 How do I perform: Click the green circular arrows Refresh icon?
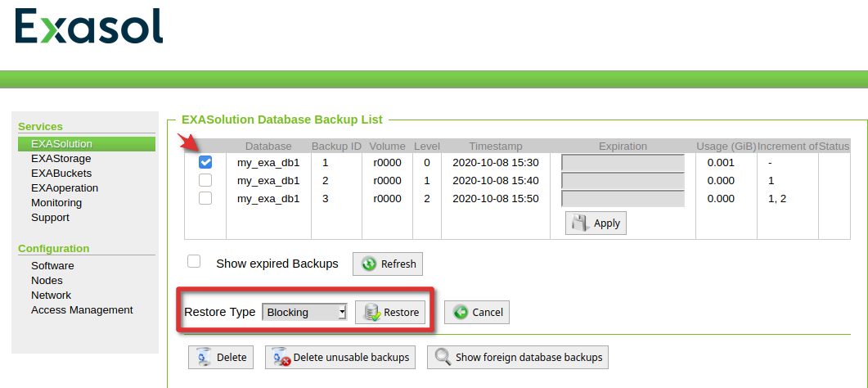point(369,264)
